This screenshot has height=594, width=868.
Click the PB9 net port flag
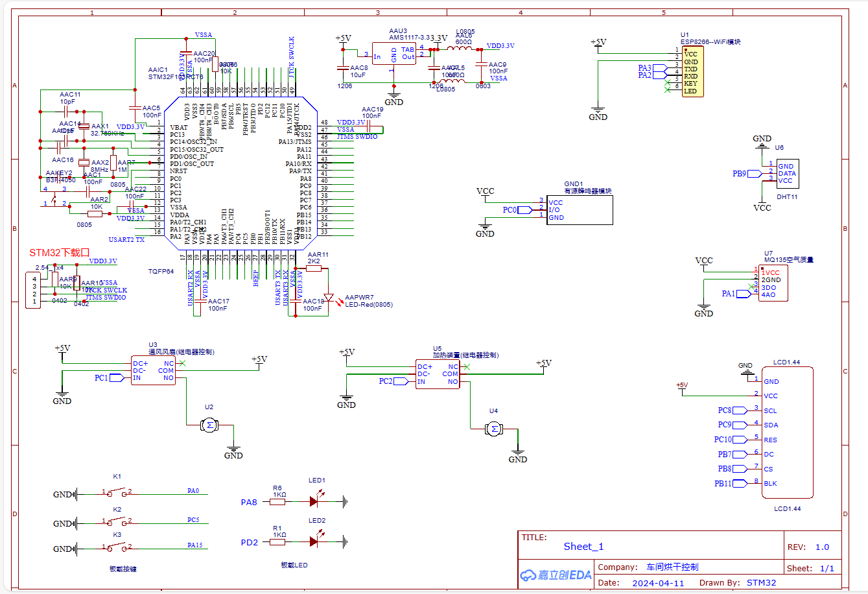point(755,174)
